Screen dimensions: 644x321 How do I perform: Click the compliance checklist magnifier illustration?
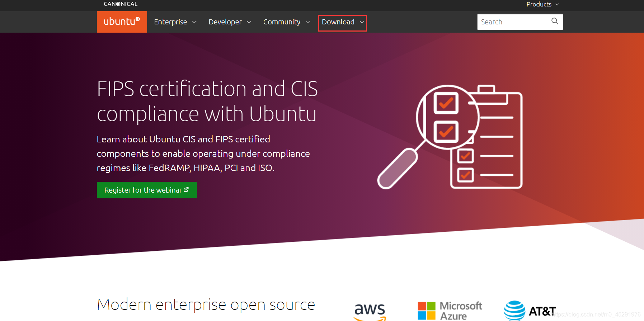click(450, 137)
